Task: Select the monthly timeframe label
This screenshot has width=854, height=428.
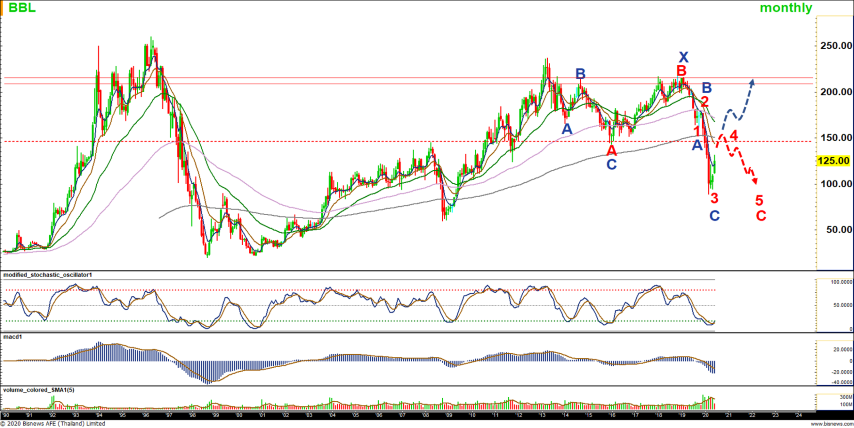Action: tap(786, 8)
